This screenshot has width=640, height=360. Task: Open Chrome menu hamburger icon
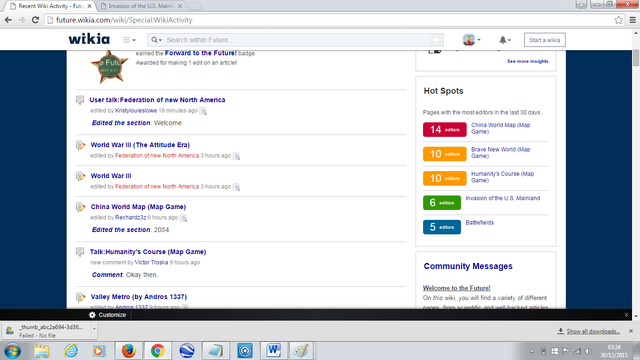click(632, 20)
